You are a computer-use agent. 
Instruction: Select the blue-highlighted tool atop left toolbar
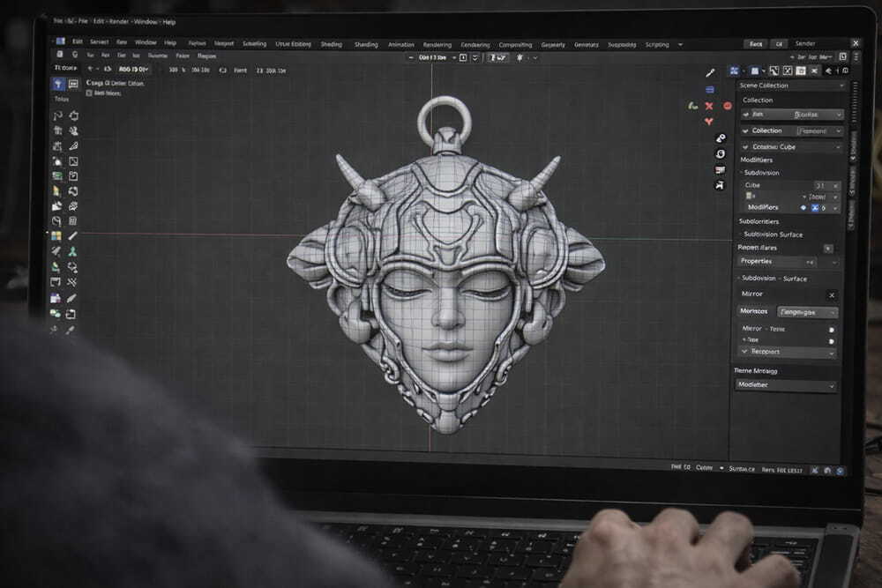click(x=58, y=85)
